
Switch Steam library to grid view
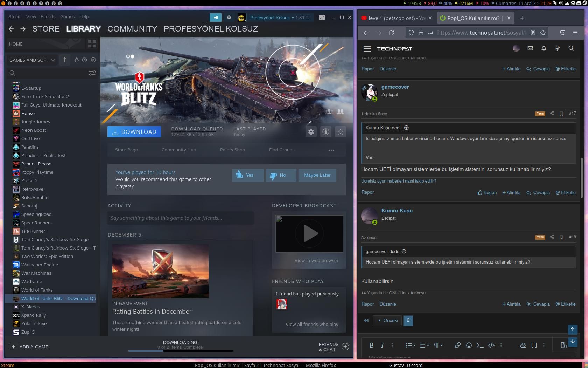tap(92, 44)
